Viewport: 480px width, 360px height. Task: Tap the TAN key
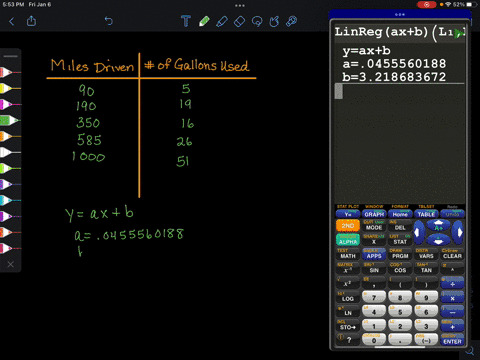coord(426,269)
